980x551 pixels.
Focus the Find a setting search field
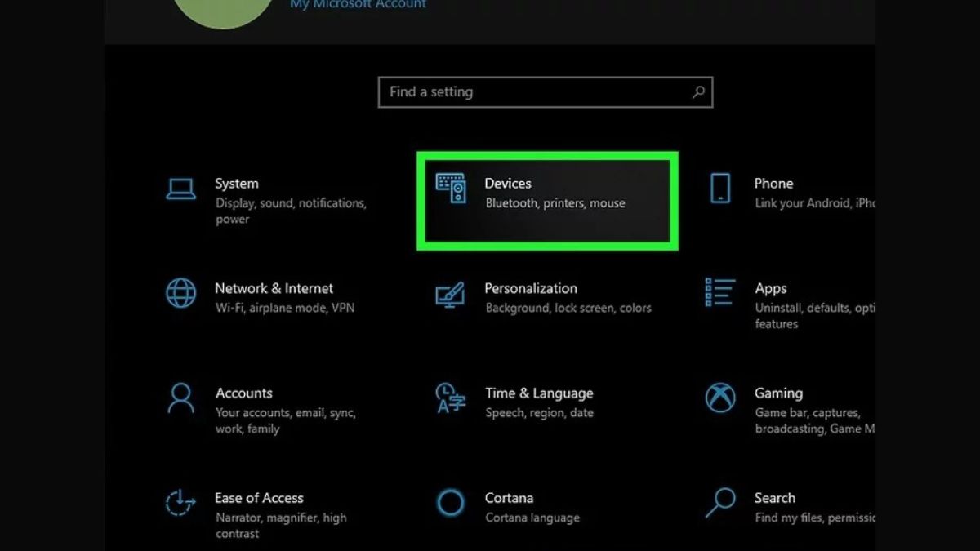point(546,92)
